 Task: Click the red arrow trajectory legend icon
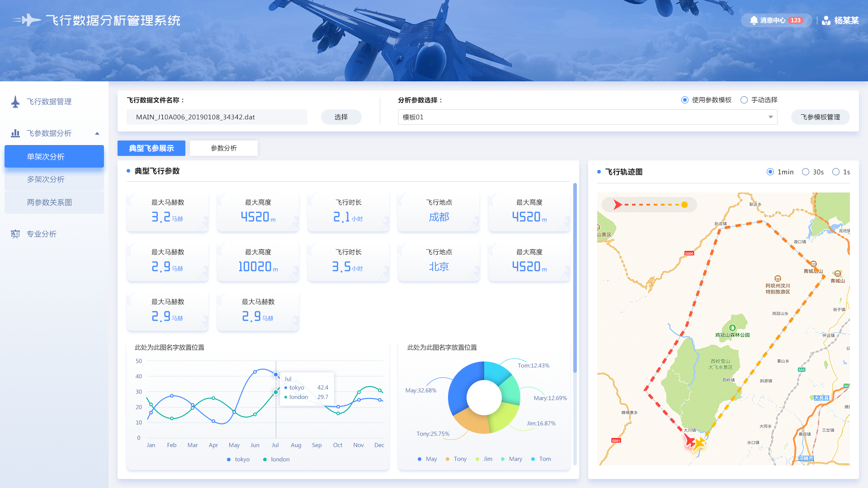(x=618, y=205)
